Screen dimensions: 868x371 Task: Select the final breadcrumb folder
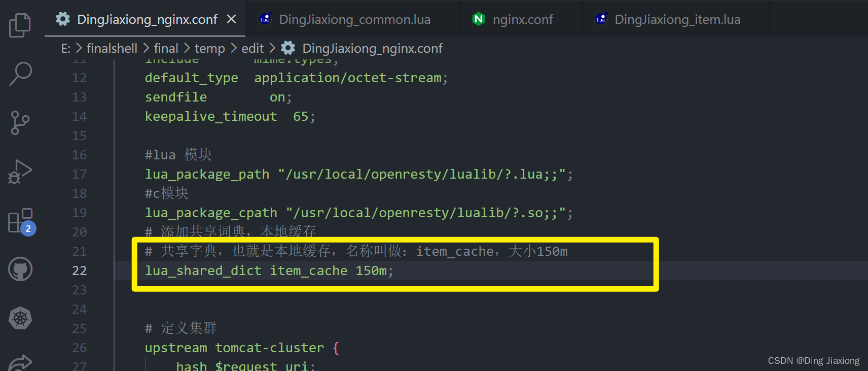click(166, 48)
